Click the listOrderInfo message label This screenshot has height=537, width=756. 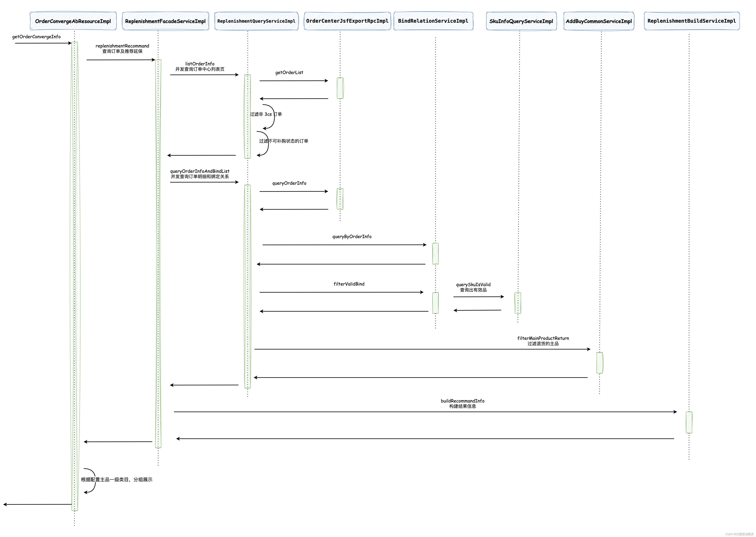point(200,64)
